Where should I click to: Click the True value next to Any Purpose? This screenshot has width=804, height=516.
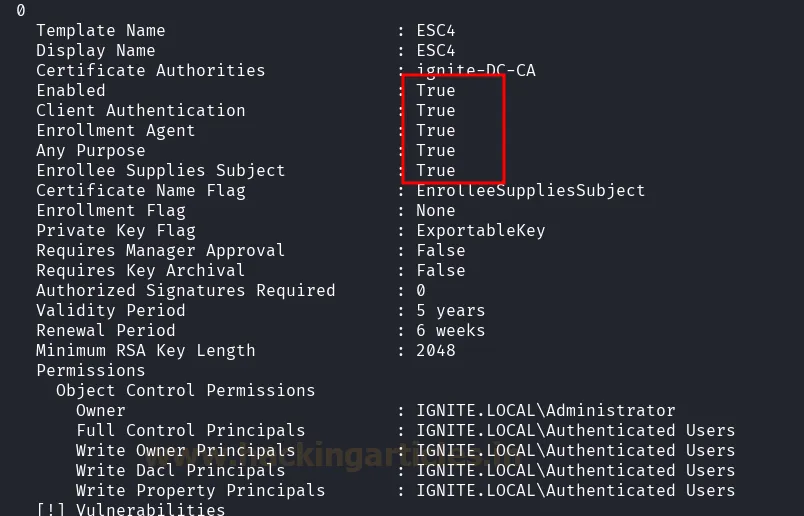point(436,150)
